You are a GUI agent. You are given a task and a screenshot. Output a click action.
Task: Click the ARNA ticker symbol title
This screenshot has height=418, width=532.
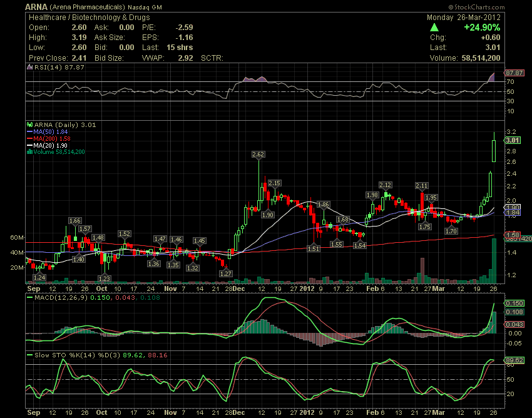coord(37,7)
